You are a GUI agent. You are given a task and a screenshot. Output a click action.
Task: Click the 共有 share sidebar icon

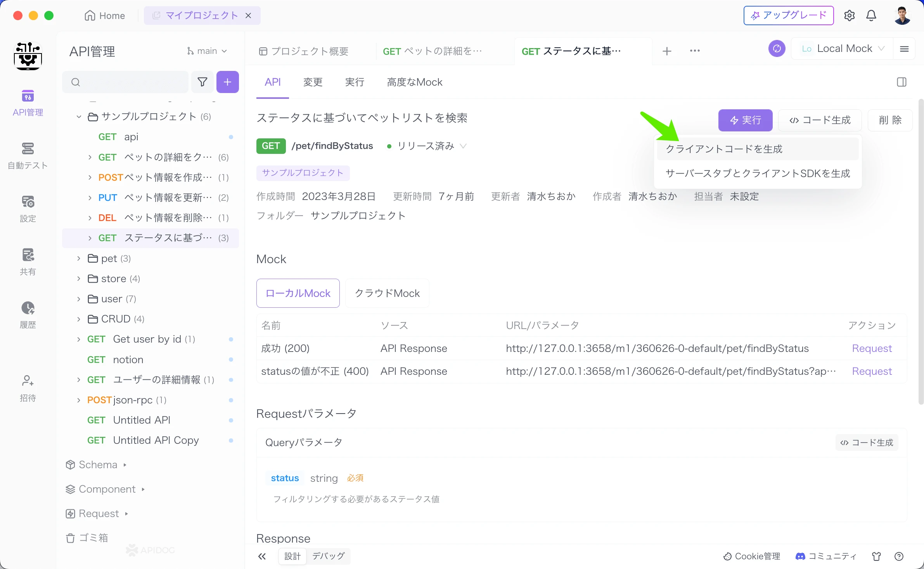(28, 262)
